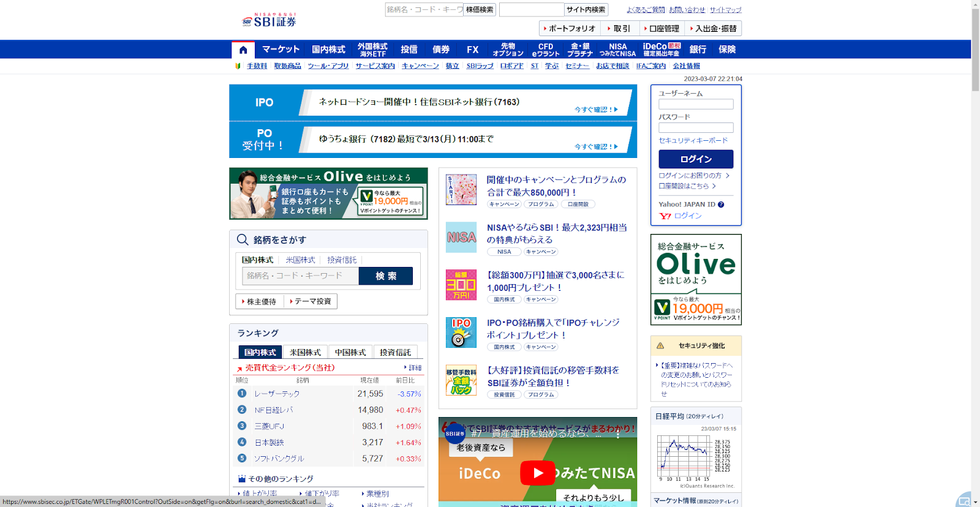Click the beginner leaf icon in submenu
This screenshot has width=980, height=507.
(238, 66)
